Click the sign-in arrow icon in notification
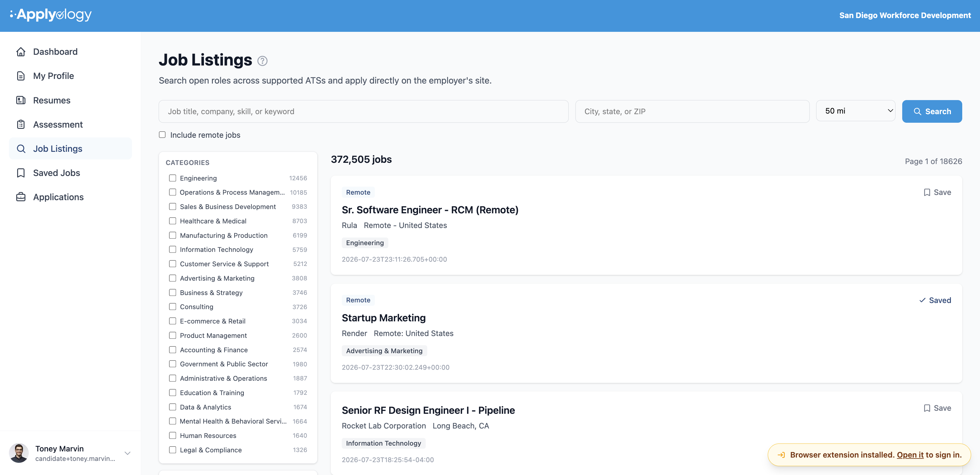The image size is (980, 475). pos(782,455)
